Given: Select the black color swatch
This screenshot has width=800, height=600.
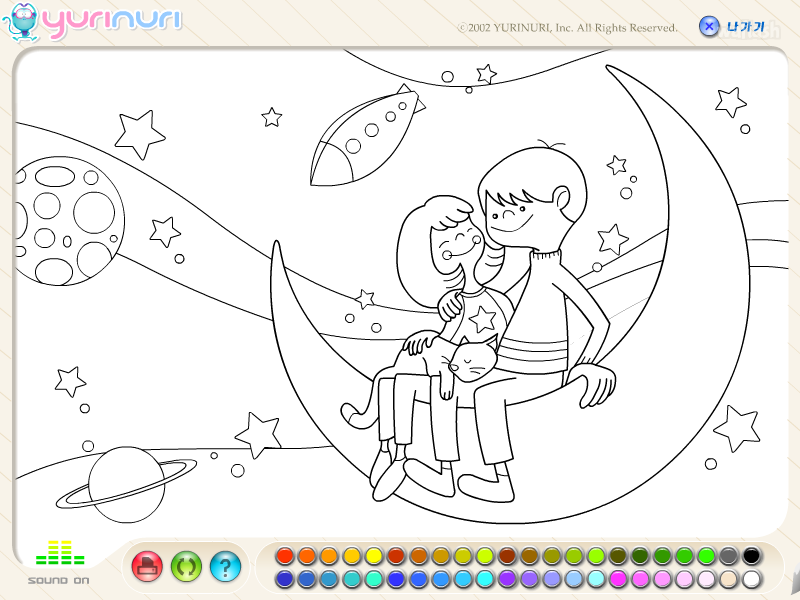Looking at the screenshot, I should [x=751, y=556].
